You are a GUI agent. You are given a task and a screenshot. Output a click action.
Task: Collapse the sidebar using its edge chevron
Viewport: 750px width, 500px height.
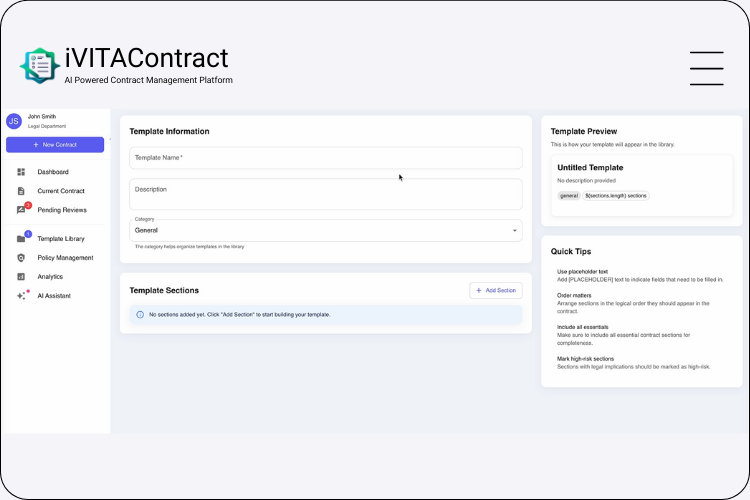[110, 138]
